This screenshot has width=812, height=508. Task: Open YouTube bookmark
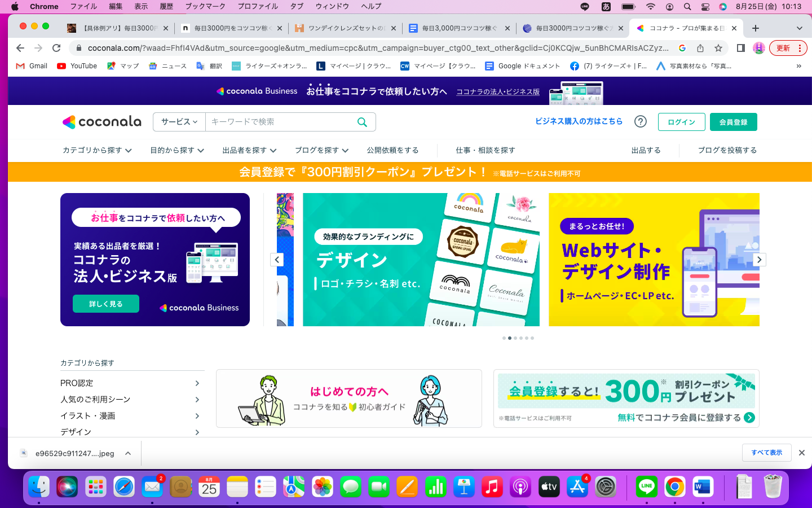(x=77, y=66)
